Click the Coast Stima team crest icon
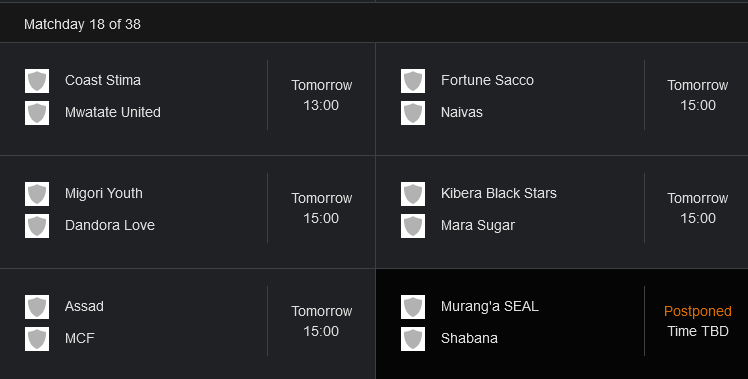 tap(37, 81)
